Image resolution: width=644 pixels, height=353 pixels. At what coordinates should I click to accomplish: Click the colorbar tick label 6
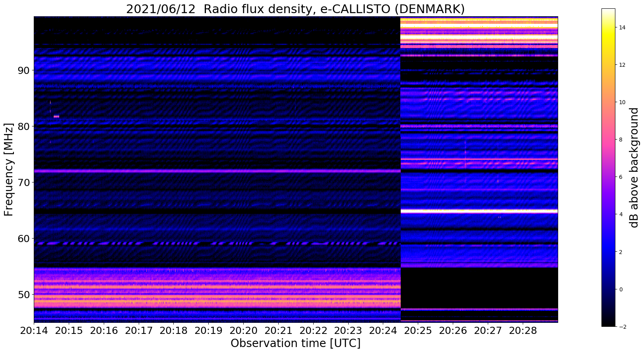(621, 177)
